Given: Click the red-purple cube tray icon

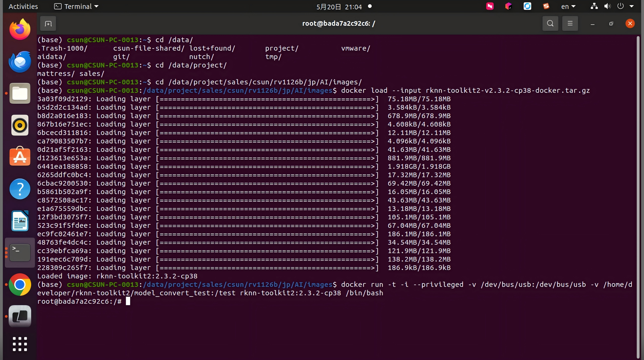Looking at the screenshot, I should click(x=508, y=6).
